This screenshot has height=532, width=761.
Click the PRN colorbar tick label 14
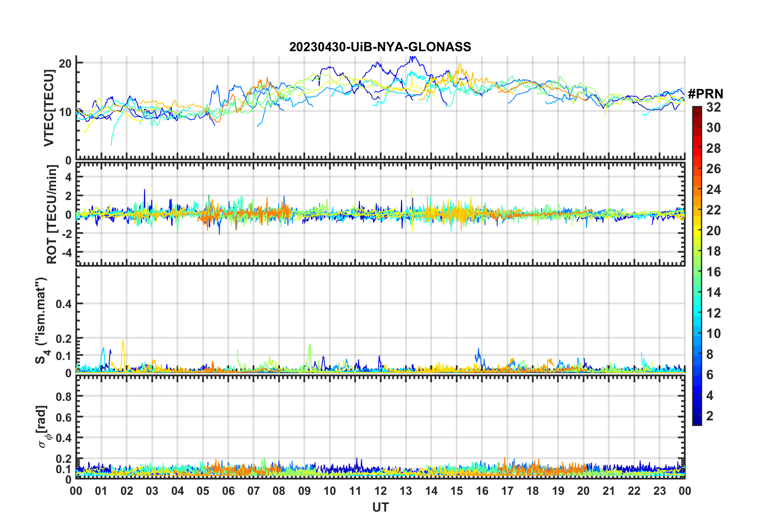click(x=713, y=292)
